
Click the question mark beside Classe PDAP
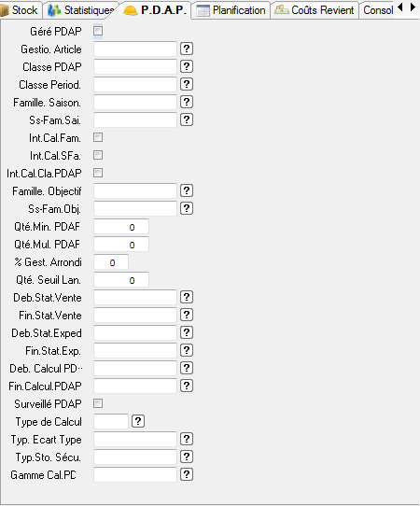click(187, 67)
